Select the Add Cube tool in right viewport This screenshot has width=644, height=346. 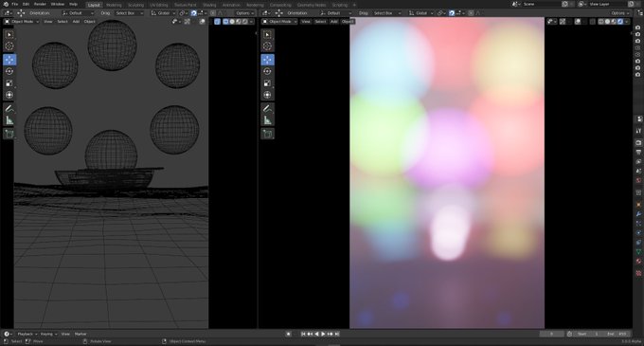pos(267,134)
